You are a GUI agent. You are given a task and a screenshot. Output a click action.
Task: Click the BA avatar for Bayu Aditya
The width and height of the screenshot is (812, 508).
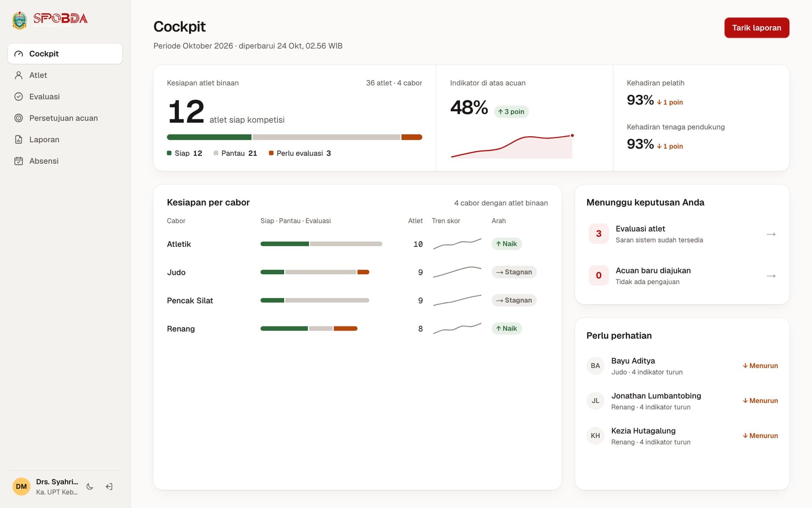(x=595, y=366)
